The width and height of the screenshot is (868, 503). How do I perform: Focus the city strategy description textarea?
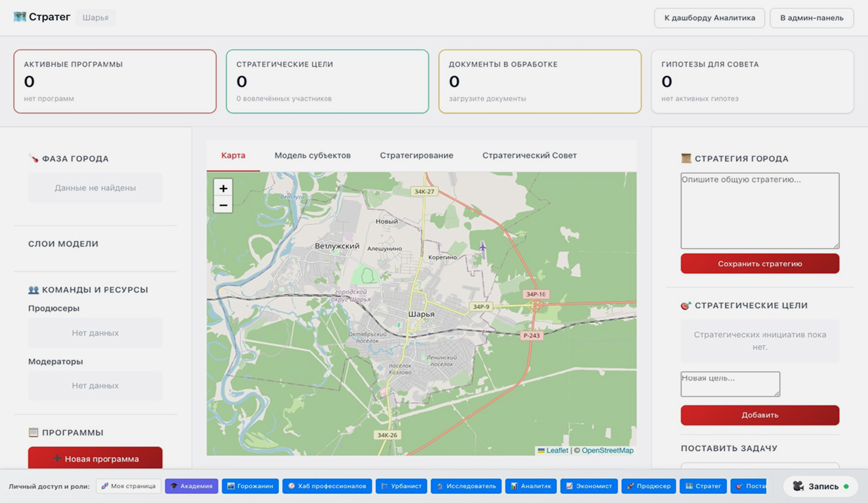click(760, 210)
